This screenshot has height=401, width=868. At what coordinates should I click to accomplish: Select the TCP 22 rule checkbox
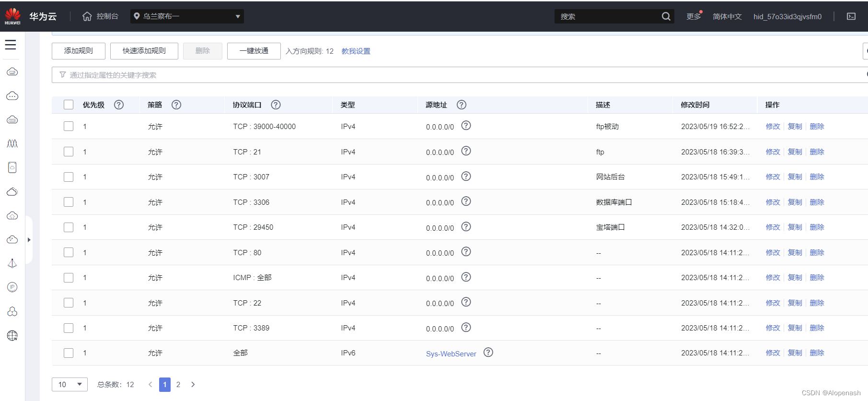[x=69, y=303]
